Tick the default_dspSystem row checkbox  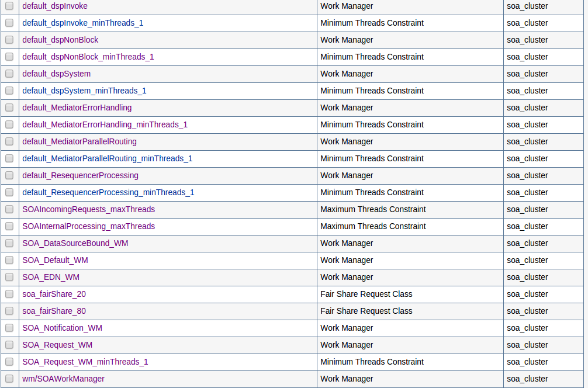tap(9, 74)
